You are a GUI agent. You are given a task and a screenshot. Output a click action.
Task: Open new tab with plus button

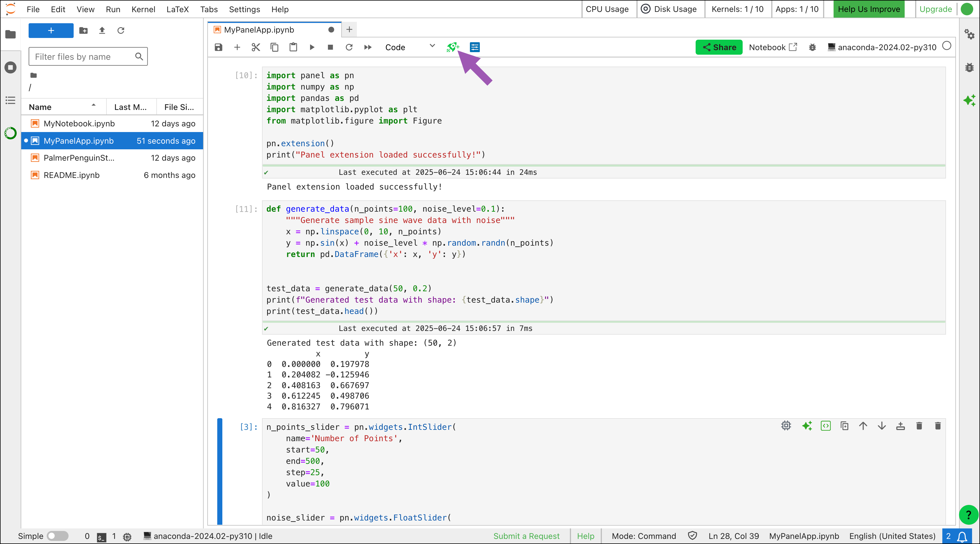[x=349, y=29]
